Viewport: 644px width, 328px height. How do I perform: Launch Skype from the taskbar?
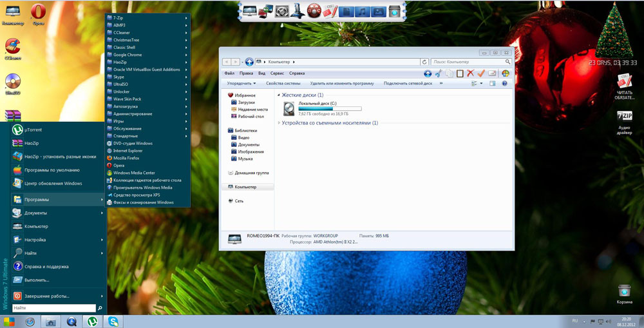click(x=113, y=321)
